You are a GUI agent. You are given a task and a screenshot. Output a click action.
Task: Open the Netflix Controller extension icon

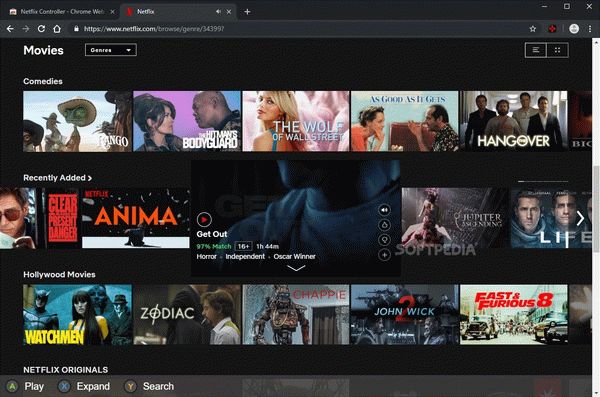click(x=552, y=29)
